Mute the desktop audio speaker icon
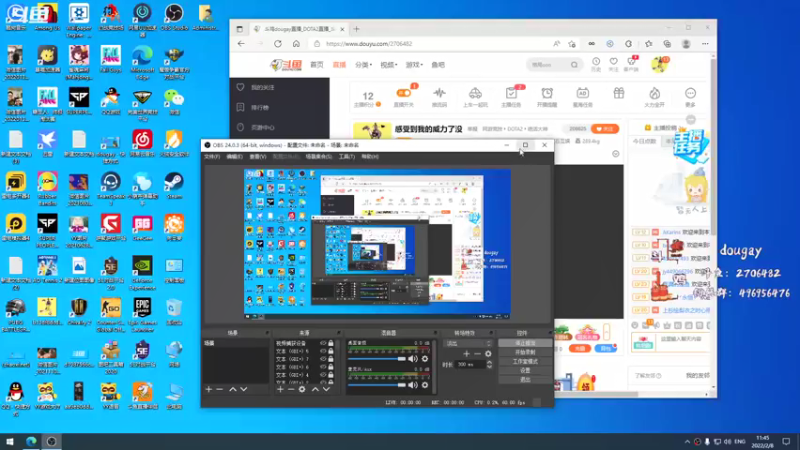 pyautogui.click(x=413, y=359)
